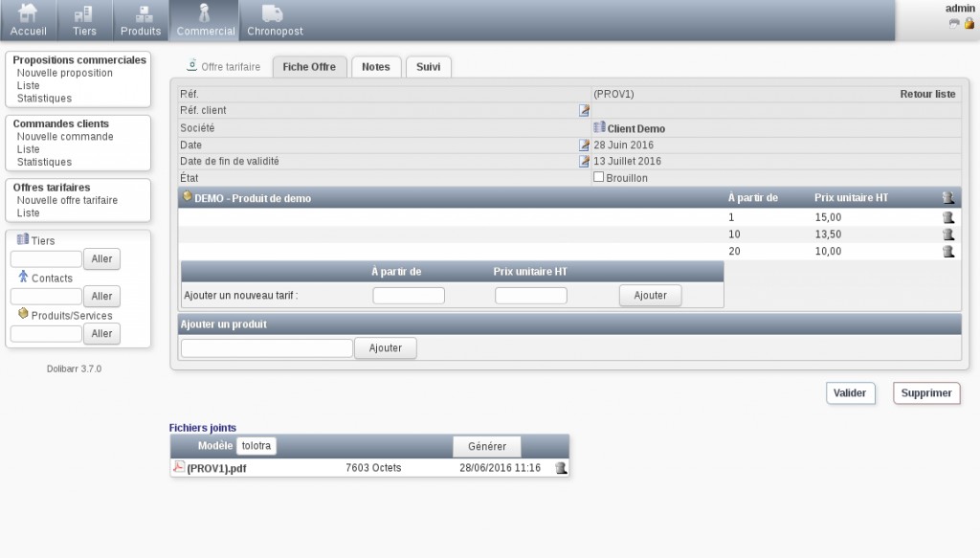
Task: Click Nouvelle proposition in sidebar
Action: point(65,73)
